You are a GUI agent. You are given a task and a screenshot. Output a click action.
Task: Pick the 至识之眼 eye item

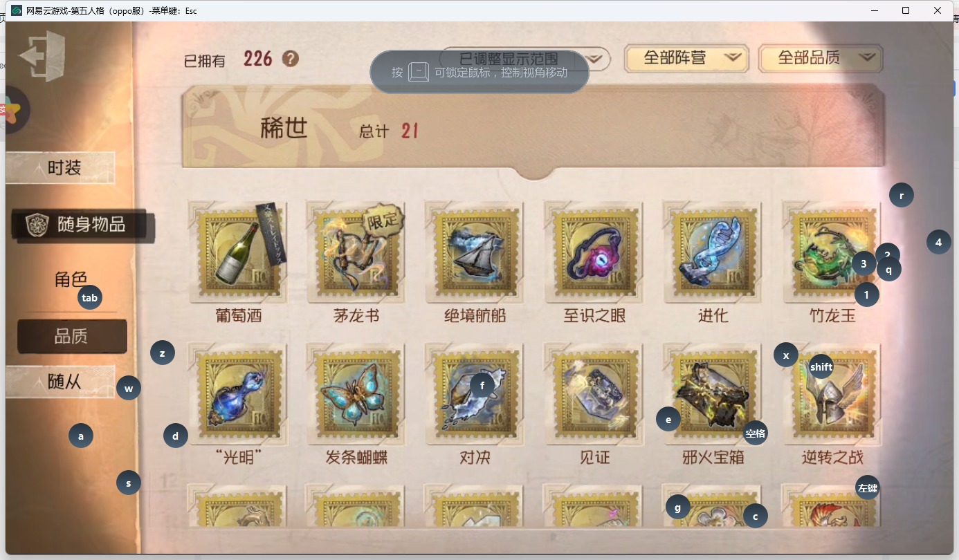pyautogui.click(x=594, y=253)
